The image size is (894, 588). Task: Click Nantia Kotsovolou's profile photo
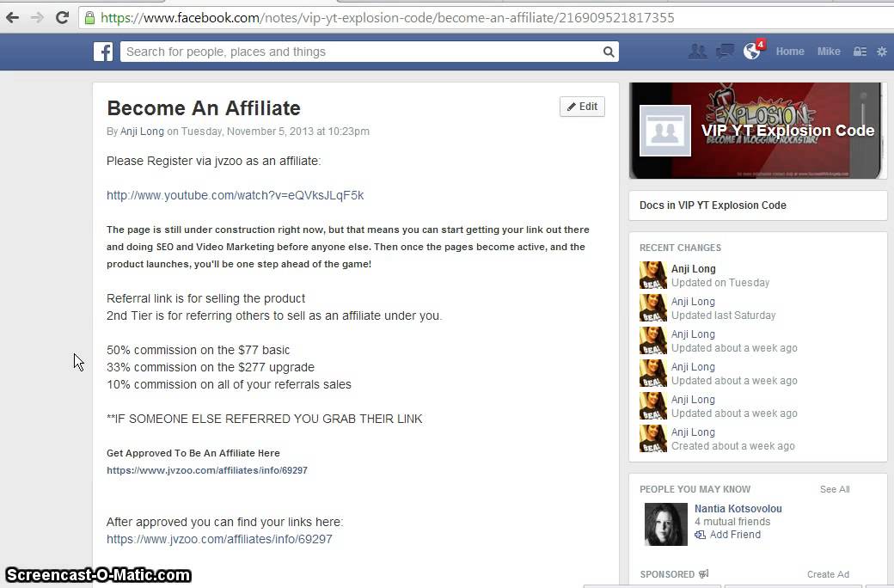click(666, 524)
